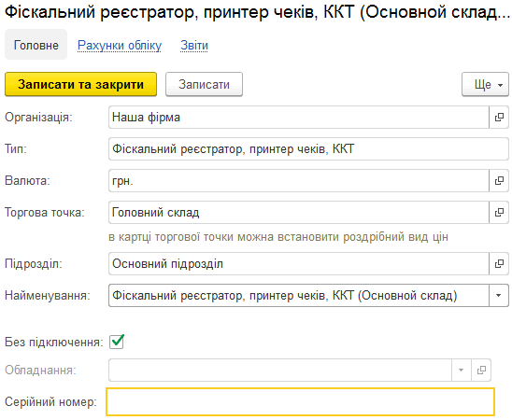The image size is (512, 420).
Task: Click the Тип field value
Action: (x=308, y=148)
